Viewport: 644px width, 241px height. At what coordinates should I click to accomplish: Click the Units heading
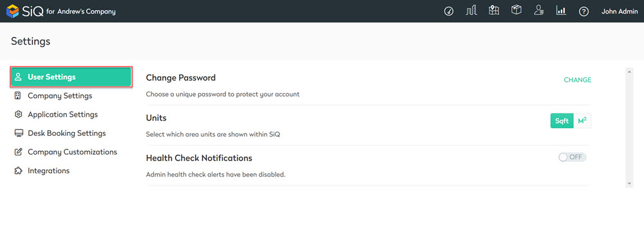click(x=156, y=118)
